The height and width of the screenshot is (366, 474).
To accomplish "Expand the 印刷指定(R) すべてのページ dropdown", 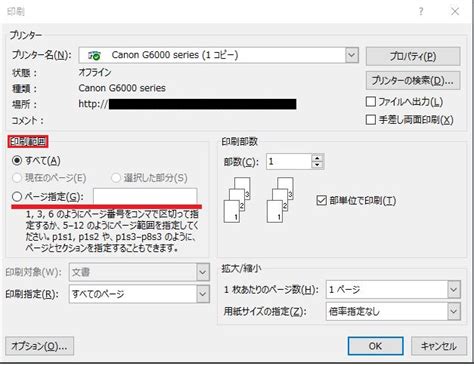I will (203, 294).
